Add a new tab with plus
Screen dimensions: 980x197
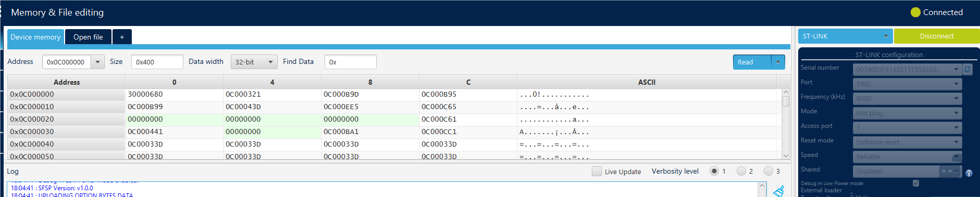coord(122,37)
